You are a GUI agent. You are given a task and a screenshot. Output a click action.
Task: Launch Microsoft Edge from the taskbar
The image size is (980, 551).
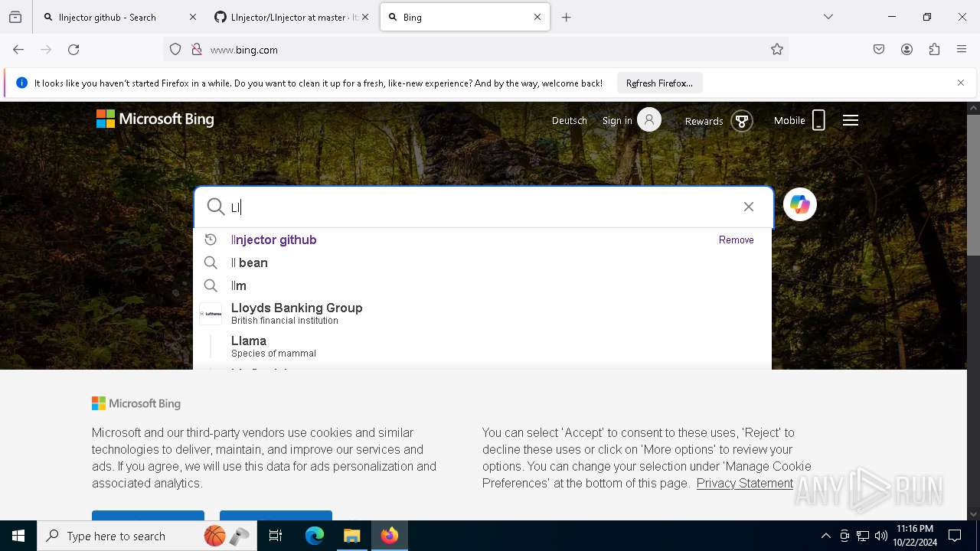pyautogui.click(x=315, y=536)
